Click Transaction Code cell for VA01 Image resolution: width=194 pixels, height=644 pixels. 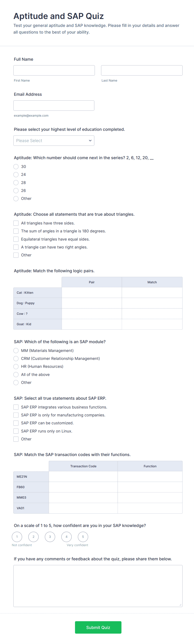pos(83,508)
